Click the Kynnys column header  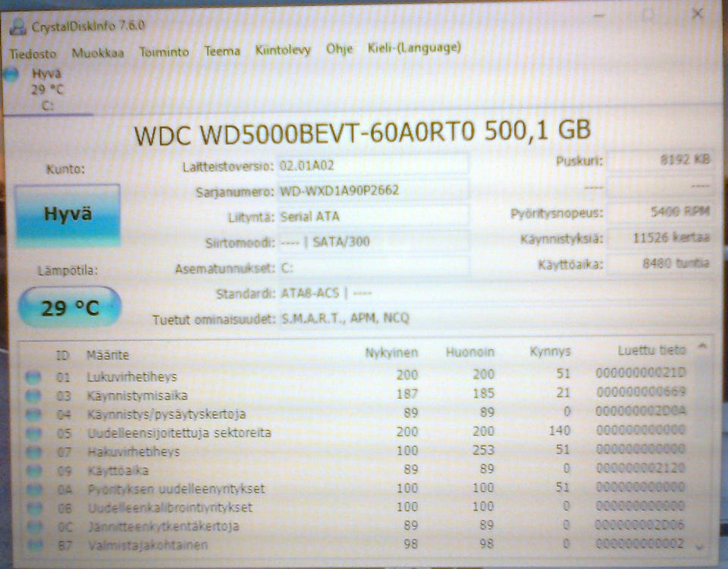click(x=551, y=351)
